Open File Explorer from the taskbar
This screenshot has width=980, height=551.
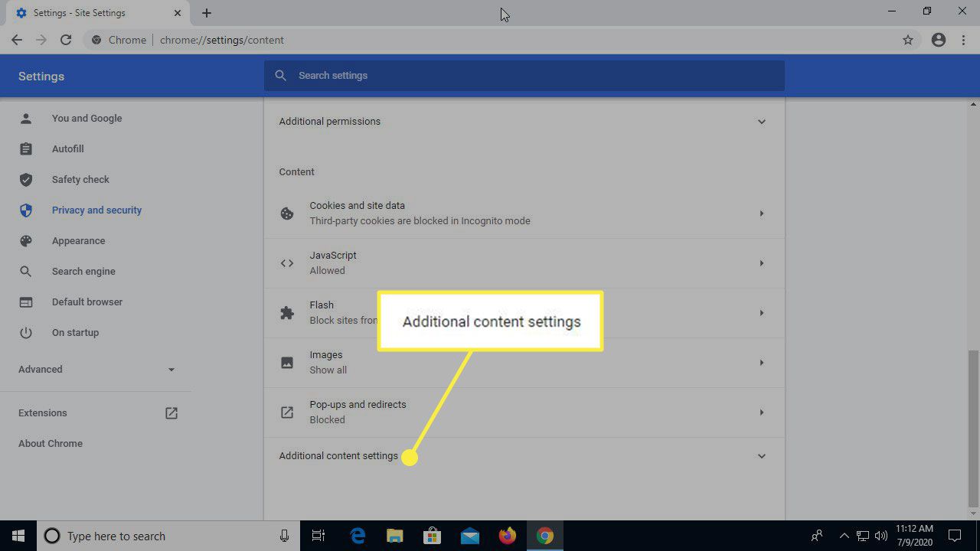pos(394,536)
